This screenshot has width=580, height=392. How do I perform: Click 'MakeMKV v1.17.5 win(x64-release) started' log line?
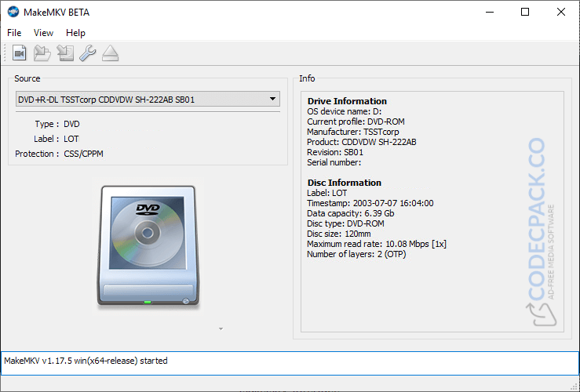point(86,361)
